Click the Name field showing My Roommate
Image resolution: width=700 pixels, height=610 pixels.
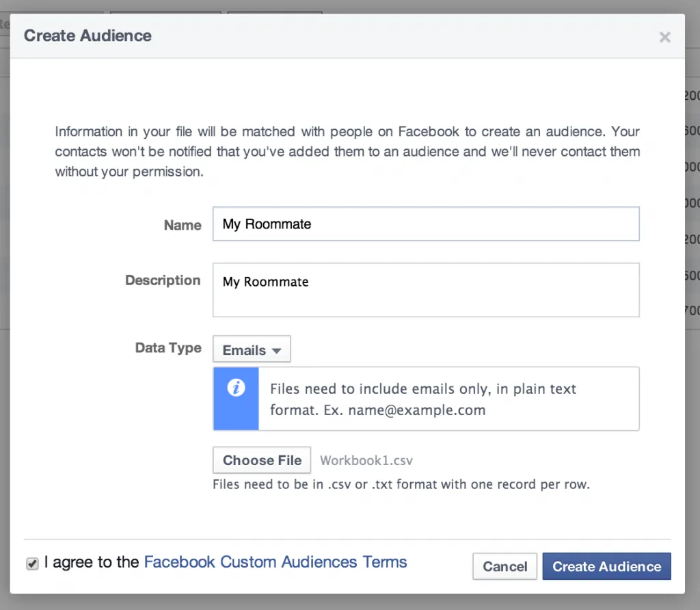tap(426, 224)
